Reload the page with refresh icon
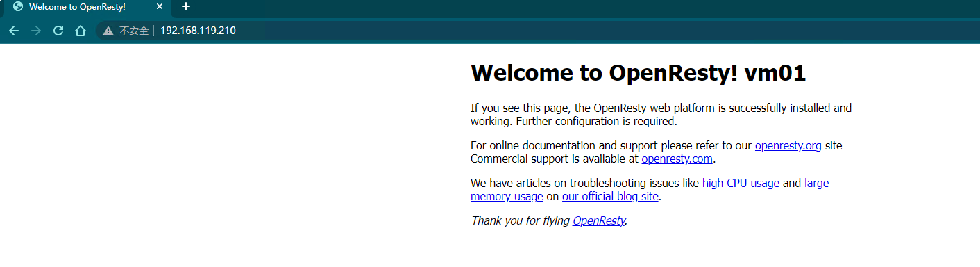980x267 pixels. 58,31
